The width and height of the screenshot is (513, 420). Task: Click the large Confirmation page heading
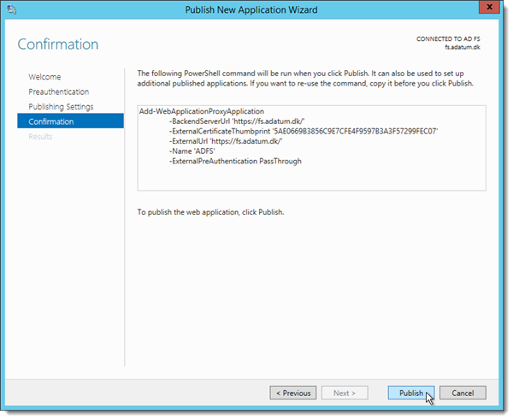tap(58, 44)
